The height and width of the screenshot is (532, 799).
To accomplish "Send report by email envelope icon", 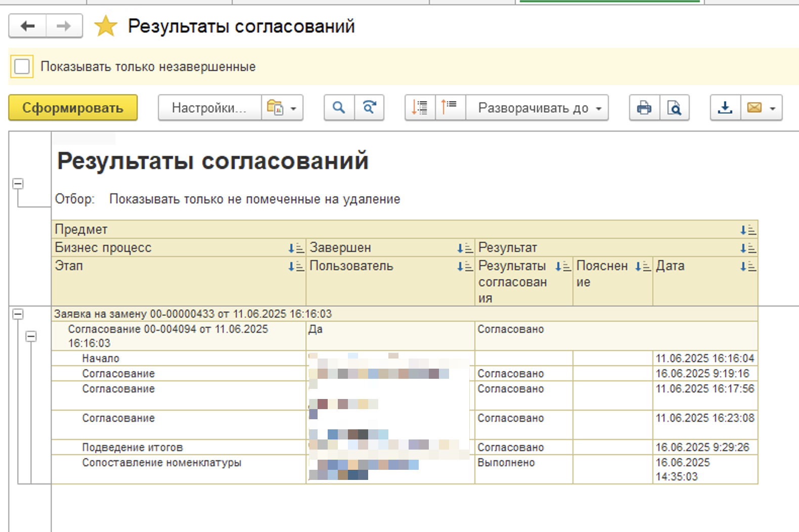I will point(754,108).
